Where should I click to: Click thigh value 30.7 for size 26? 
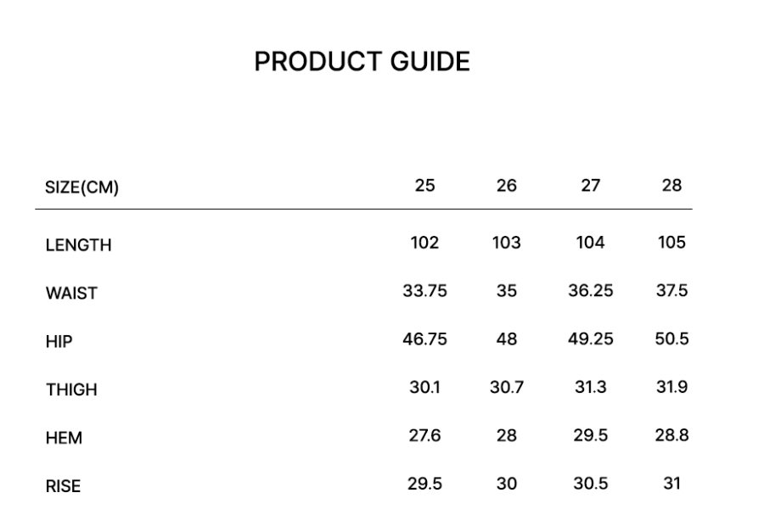pyautogui.click(x=507, y=388)
